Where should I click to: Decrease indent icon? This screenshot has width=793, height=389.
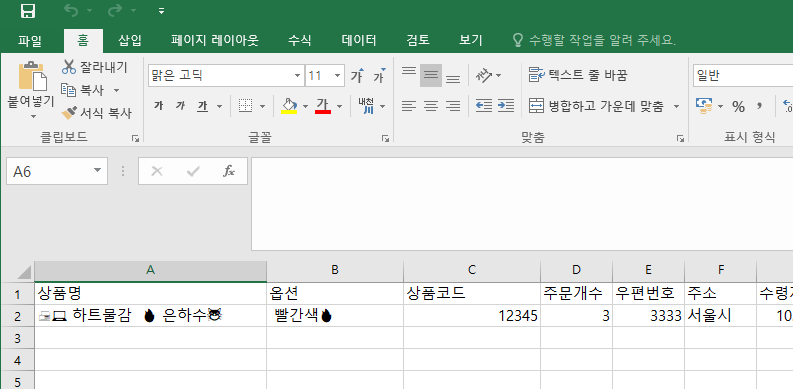click(x=484, y=106)
